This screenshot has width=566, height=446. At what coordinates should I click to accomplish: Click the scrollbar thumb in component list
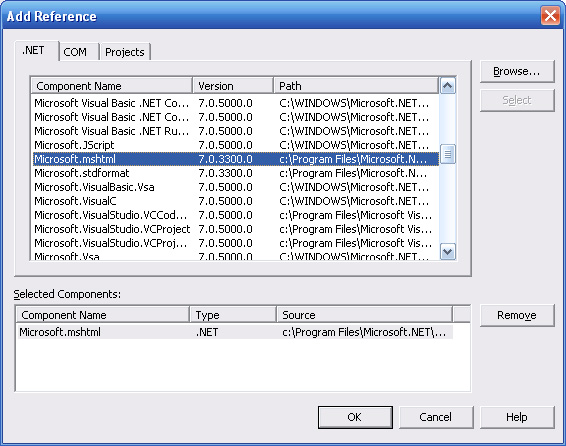pos(448,154)
